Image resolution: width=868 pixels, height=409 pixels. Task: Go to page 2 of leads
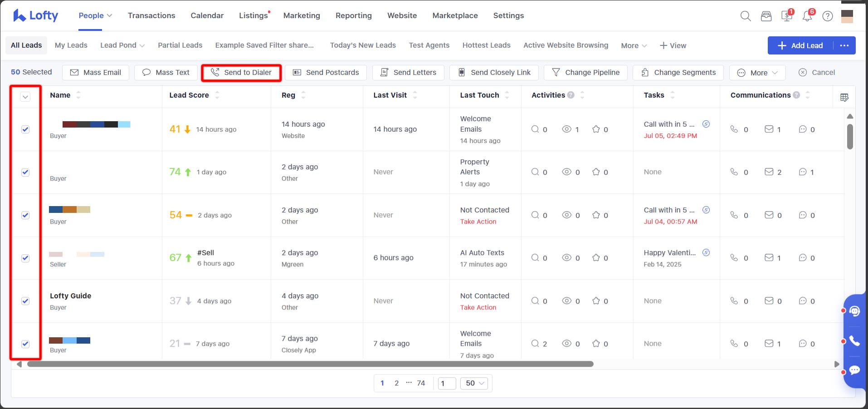[x=396, y=383]
